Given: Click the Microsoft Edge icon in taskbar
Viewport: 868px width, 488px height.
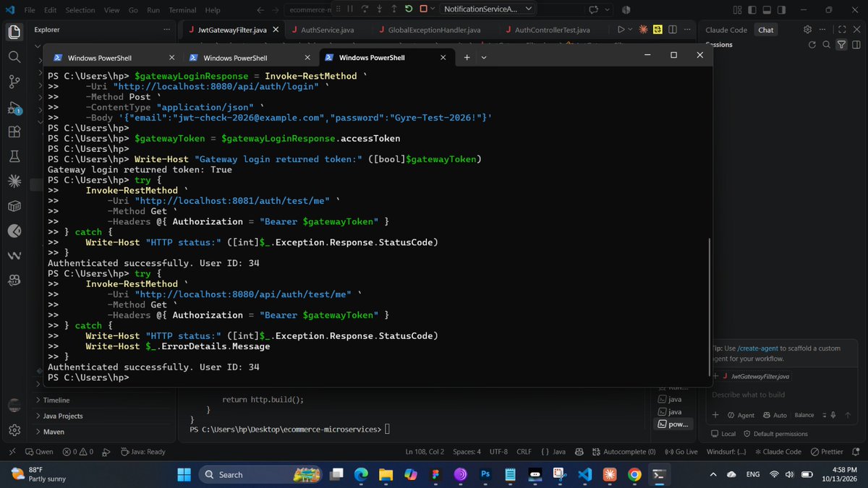Looking at the screenshot, I should [x=361, y=474].
